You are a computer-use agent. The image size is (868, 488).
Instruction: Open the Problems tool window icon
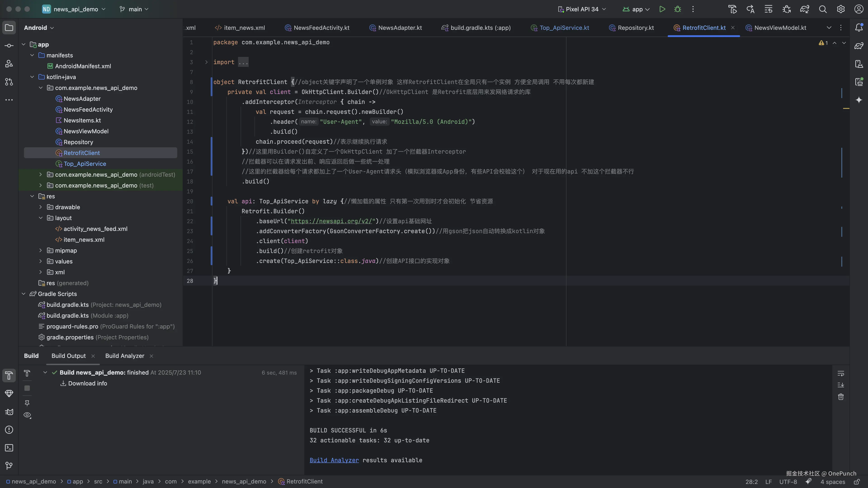click(x=9, y=430)
